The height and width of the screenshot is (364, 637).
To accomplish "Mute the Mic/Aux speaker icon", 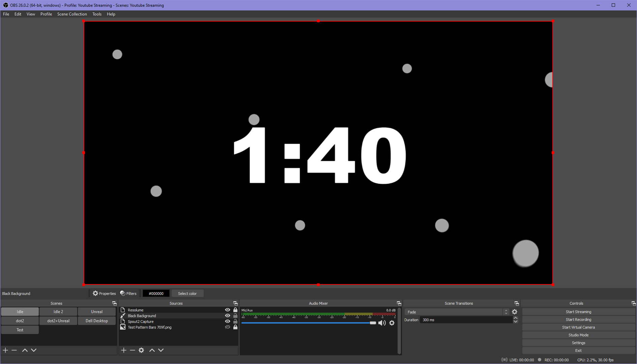I will [382, 323].
